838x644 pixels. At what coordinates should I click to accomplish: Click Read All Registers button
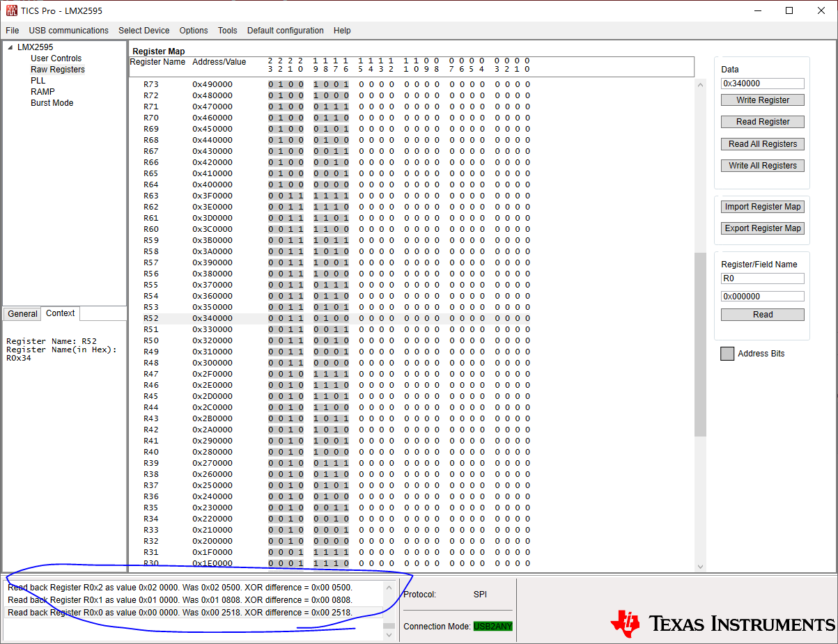coord(763,144)
